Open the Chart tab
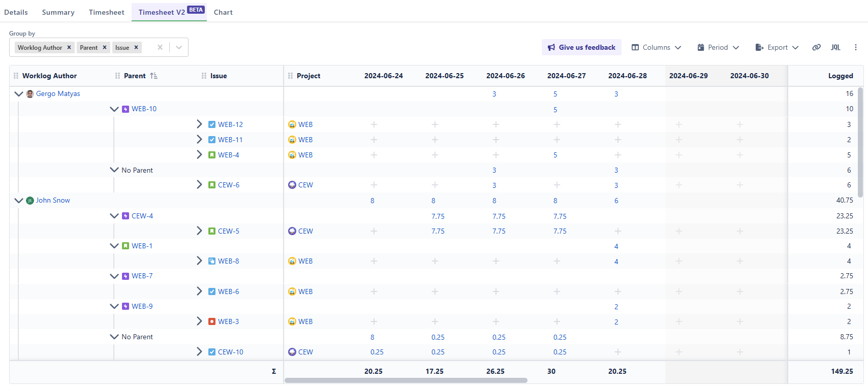868x389 pixels. pyautogui.click(x=223, y=12)
